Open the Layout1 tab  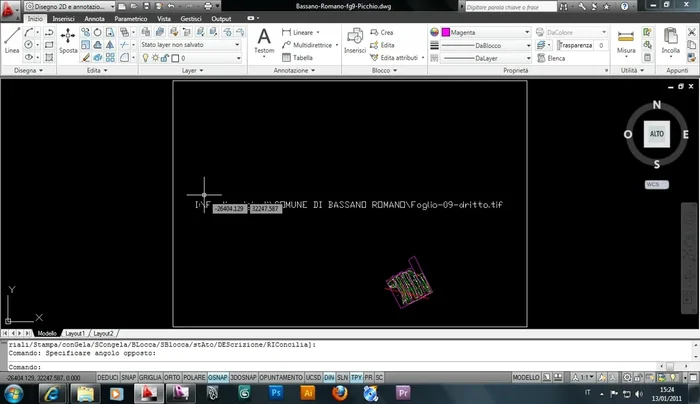point(76,332)
